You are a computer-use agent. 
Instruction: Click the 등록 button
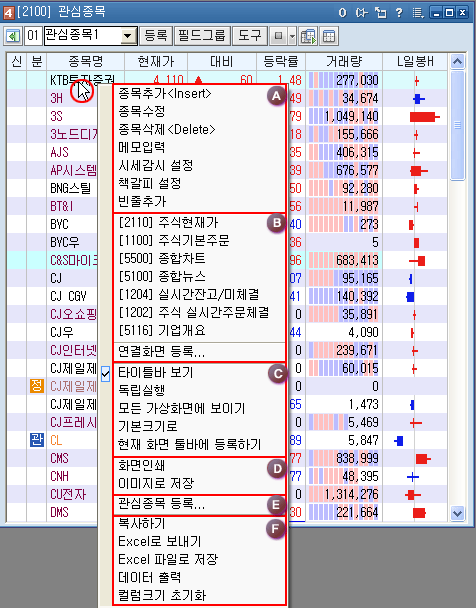click(x=156, y=36)
